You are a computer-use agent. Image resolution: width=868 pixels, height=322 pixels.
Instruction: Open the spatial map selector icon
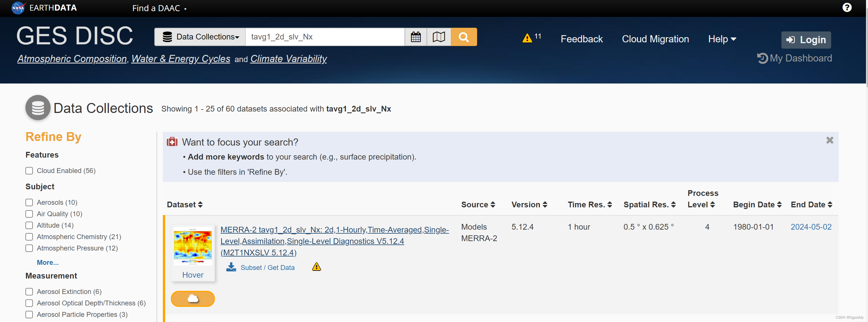[x=438, y=37]
